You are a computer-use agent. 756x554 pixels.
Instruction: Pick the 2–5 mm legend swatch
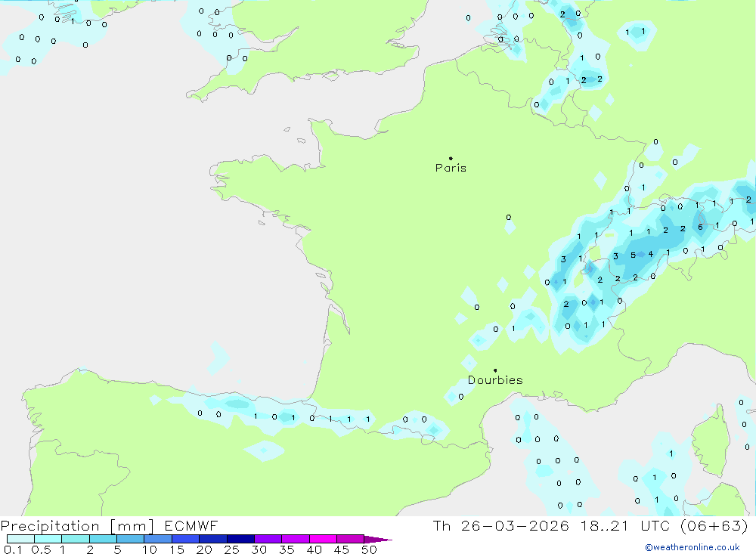pos(103,539)
